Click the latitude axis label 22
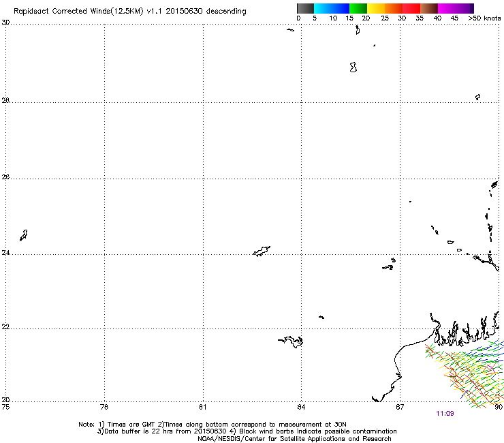The height and width of the screenshot is (443, 504). [5, 326]
